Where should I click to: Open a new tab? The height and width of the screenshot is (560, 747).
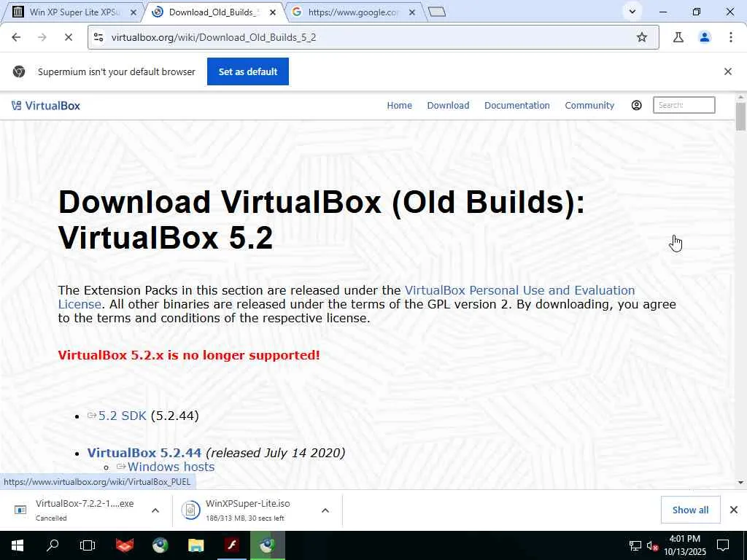pyautogui.click(x=437, y=12)
